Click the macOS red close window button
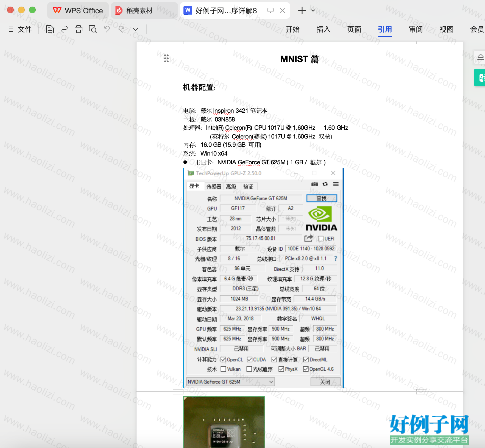This screenshot has width=485, height=448. pos(10,10)
